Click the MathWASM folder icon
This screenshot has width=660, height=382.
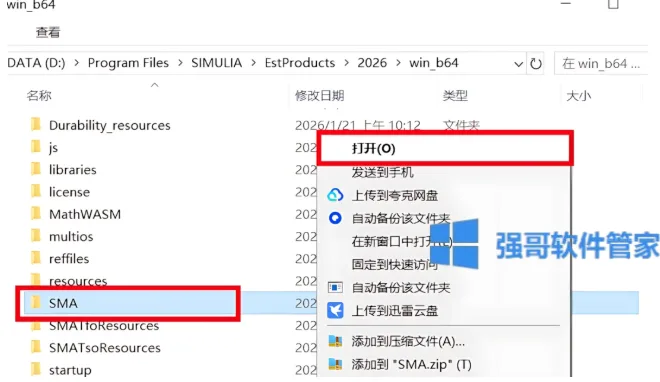36,214
